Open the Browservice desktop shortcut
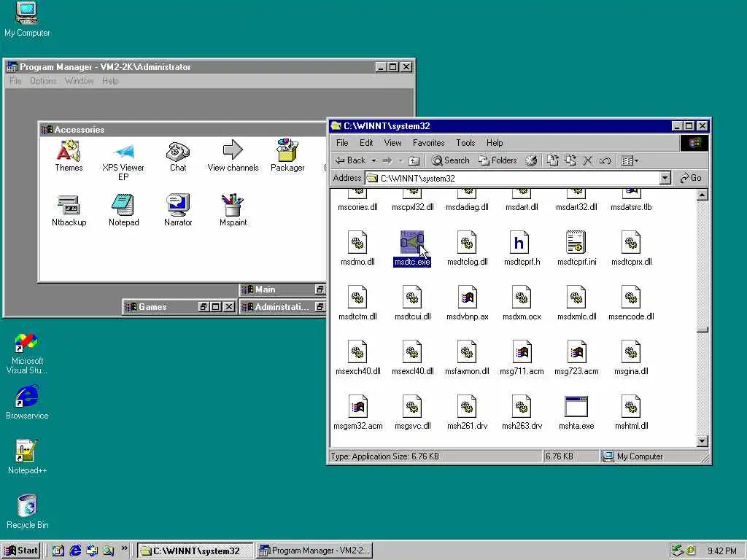The width and height of the screenshot is (747, 560). [27, 402]
